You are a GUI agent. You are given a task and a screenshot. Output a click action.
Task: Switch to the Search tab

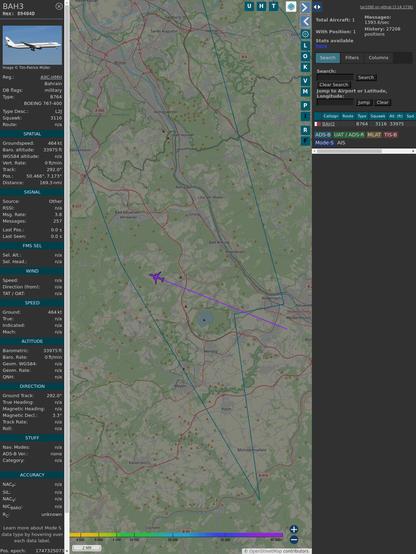click(328, 58)
